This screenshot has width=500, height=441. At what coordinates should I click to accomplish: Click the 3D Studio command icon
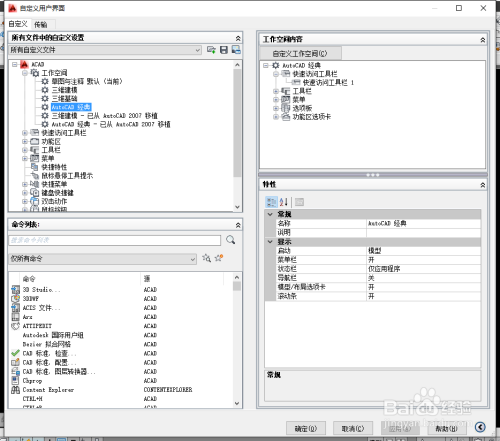(15, 289)
